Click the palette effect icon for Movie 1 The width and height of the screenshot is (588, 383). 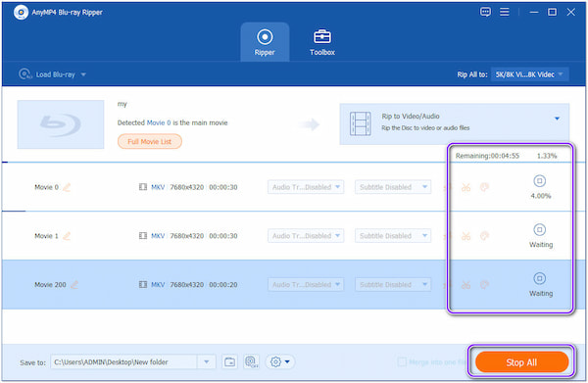tap(484, 236)
